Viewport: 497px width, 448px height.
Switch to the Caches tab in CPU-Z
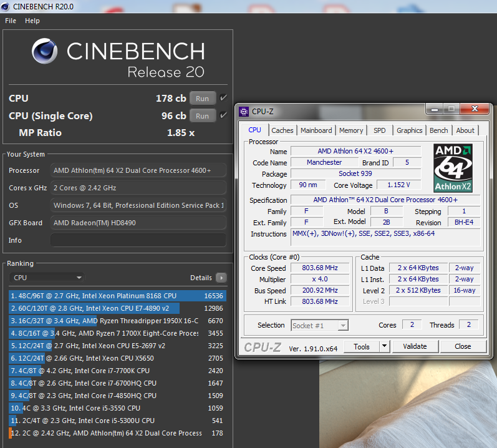click(282, 130)
